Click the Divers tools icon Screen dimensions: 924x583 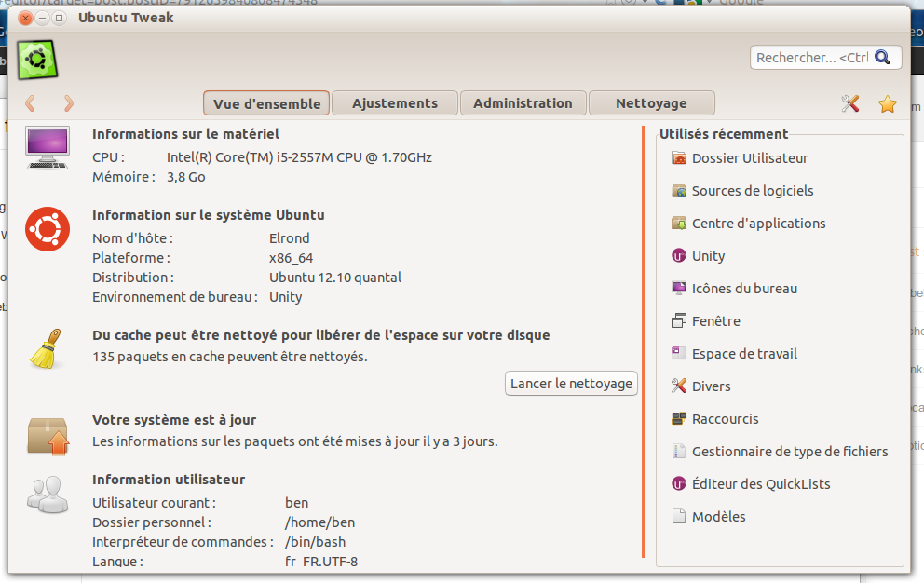679,386
